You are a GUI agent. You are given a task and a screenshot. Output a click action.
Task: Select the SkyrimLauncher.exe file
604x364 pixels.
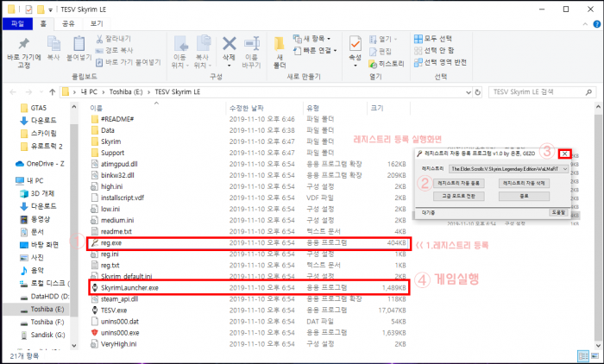tap(249, 288)
